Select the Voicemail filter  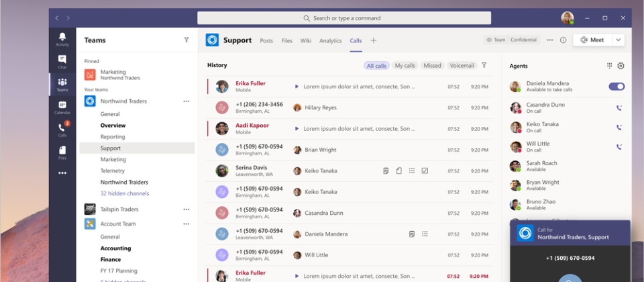462,65
